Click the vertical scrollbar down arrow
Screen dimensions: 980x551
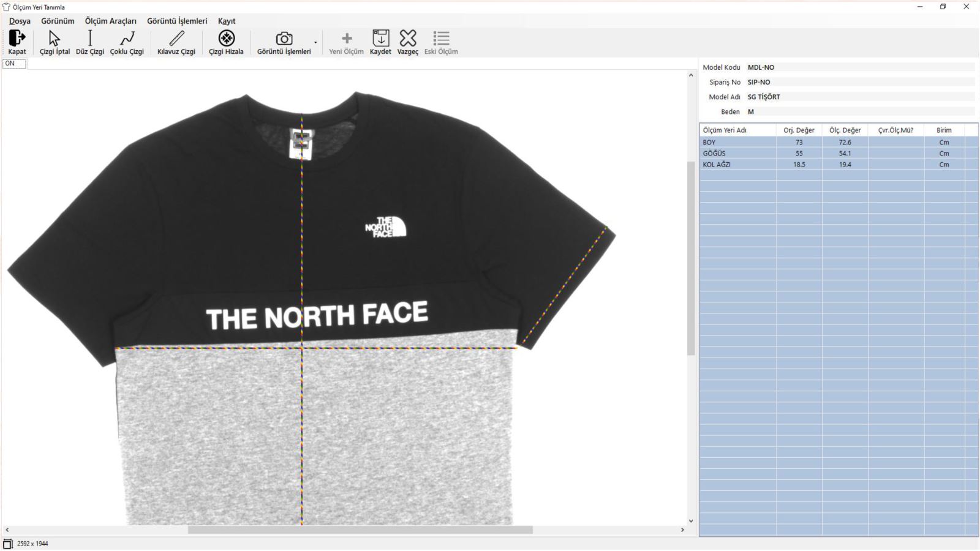pyautogui.click(x=691, y=521)
